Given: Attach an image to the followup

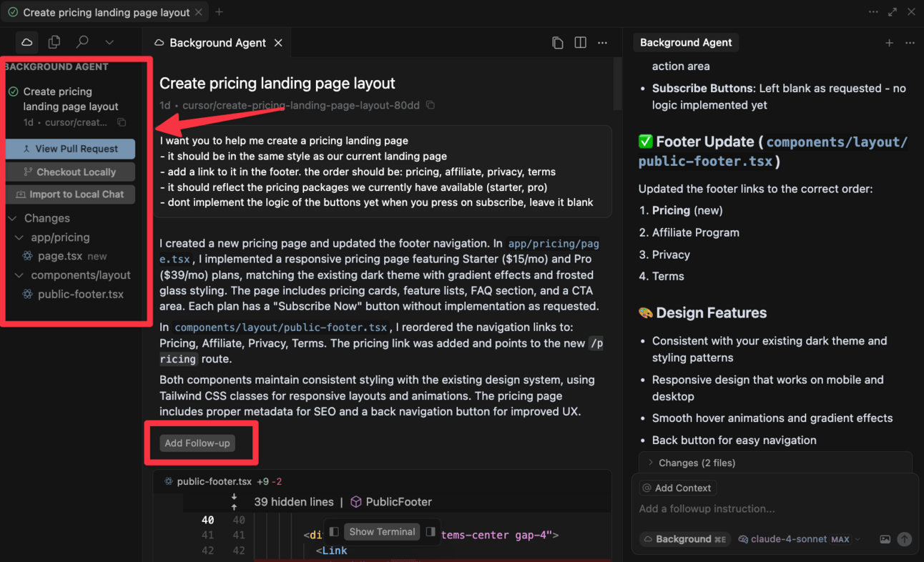Looking at the screenshot, I should pyautogui.click(x=885, y=539).
